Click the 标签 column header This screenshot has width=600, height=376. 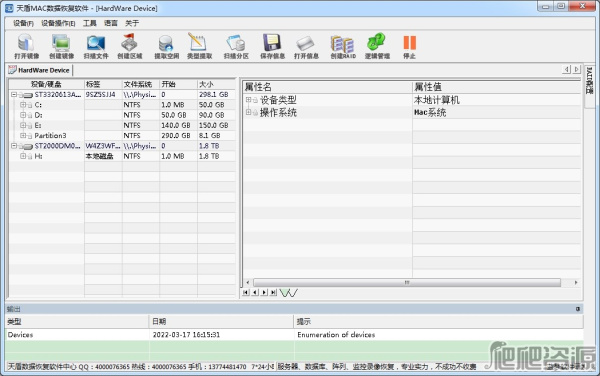click(x=103, y=84)
